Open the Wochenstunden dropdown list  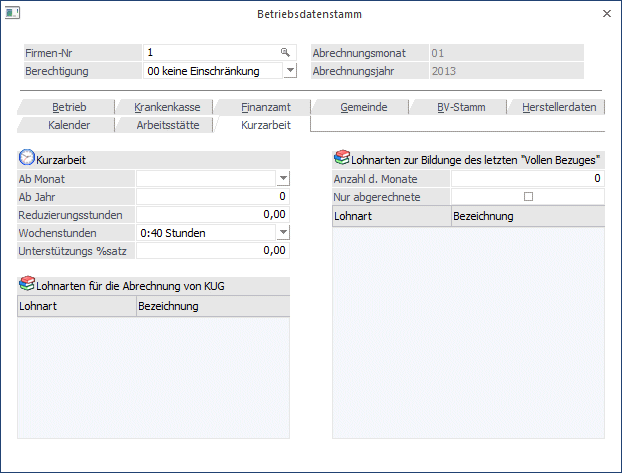(x=282, y=232)
